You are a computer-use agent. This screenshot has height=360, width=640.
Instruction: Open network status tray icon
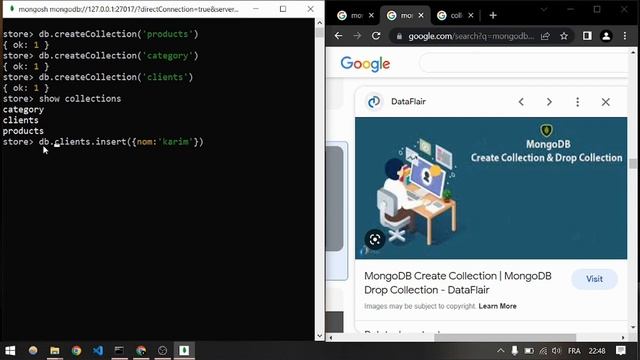pos(543,351)
